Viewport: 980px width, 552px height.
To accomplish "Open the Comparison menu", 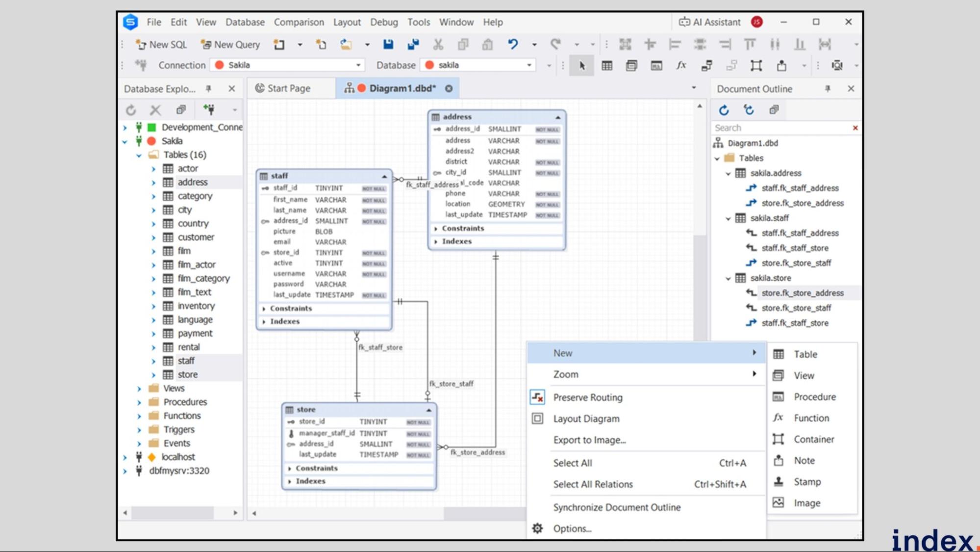I will click(x=299, y=22).
